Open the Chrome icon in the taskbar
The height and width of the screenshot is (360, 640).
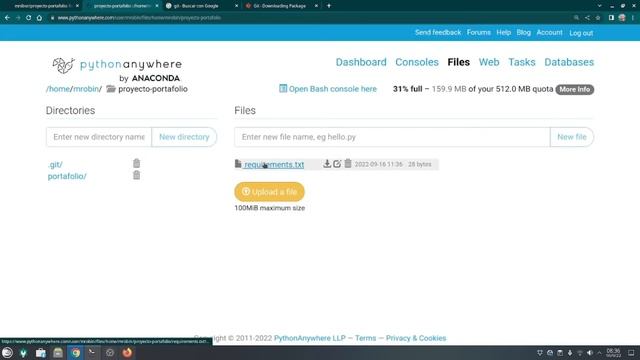[x=76, y=353]
